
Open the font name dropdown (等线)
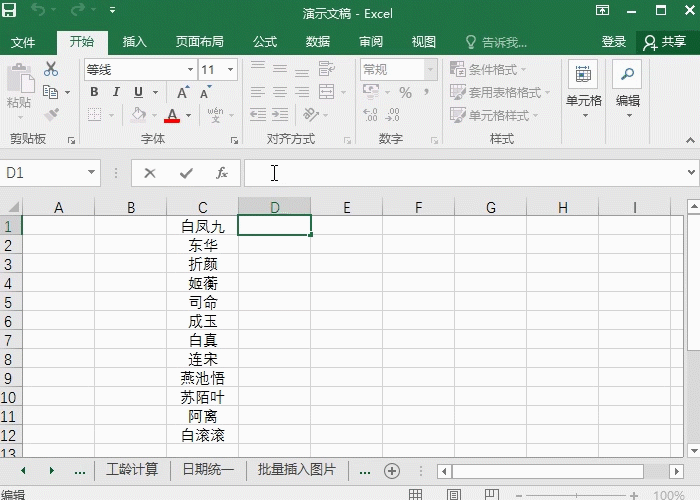pos(190,70)
